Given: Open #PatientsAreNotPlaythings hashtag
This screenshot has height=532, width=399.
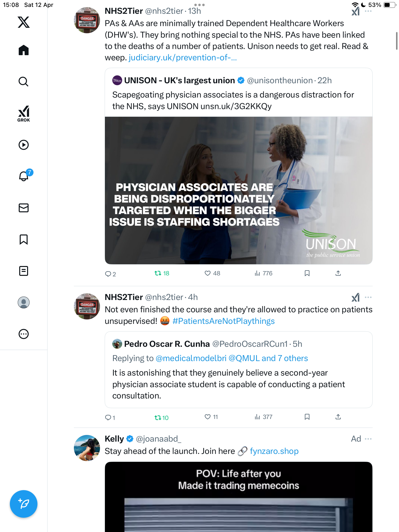Looking at the screenshot, I should pyautogui.click(x=224, y=321).
